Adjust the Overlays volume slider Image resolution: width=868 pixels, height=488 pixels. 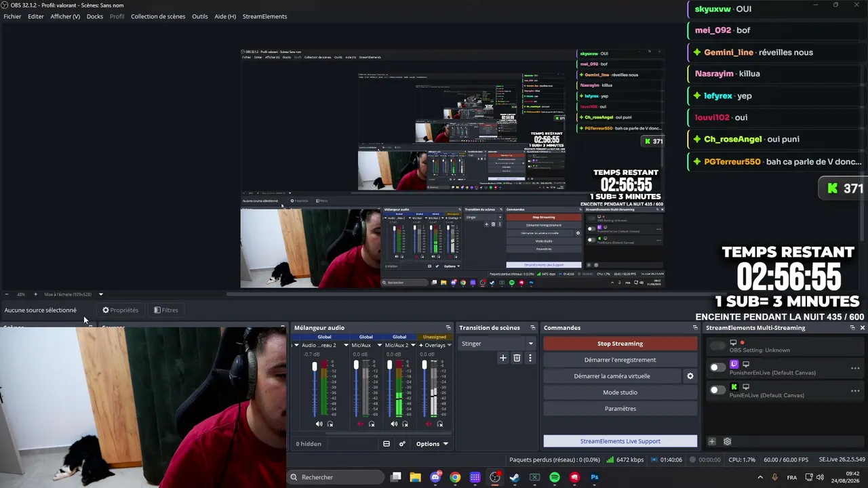coord(425,388)
